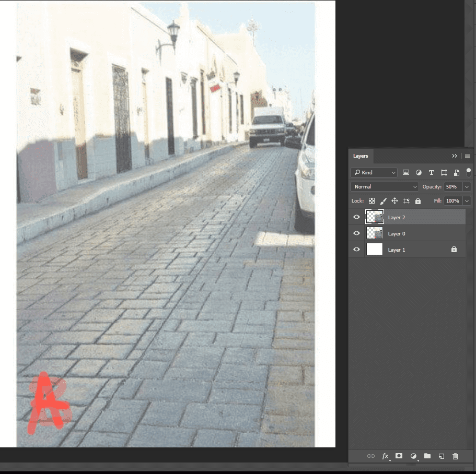Turn off layer filtering switch
This screenshot has height=474, width=476.
468,171
